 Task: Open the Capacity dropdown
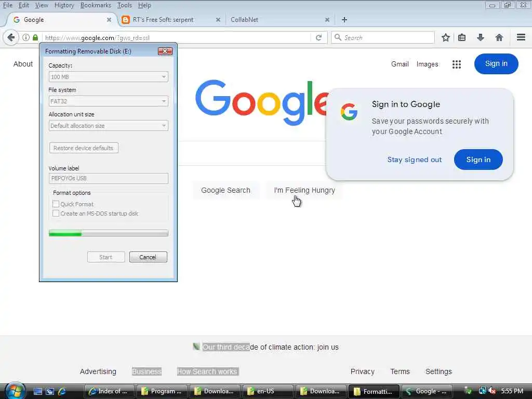(x=108, y=77)
